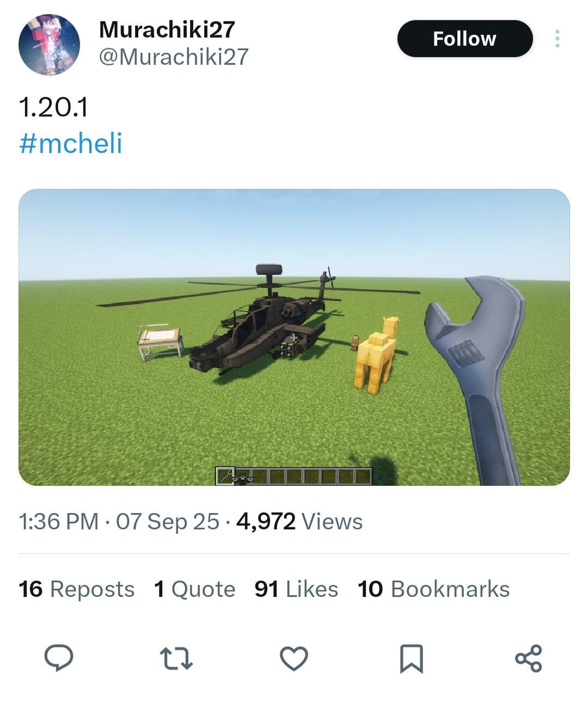
Task: Click the tweet text "1.20.1"
Action: point(53,107)
